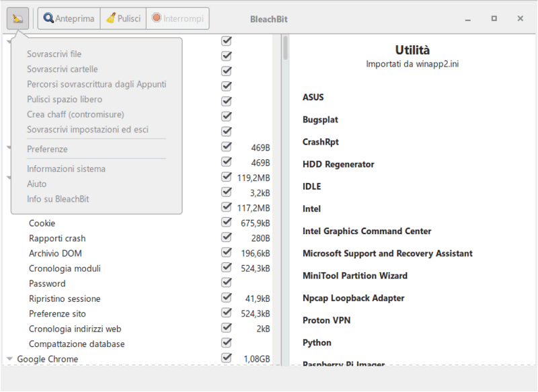
Task: Click the Intel Graphics Command Center entry
Action: pyautogui.click(x=367, y=231)
